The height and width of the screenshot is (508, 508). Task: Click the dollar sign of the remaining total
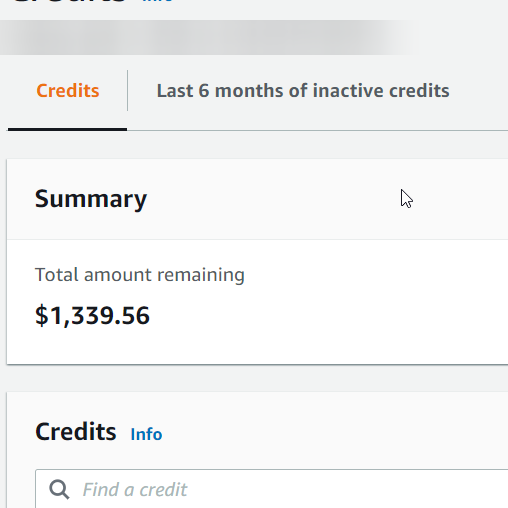tap(42, 315)
